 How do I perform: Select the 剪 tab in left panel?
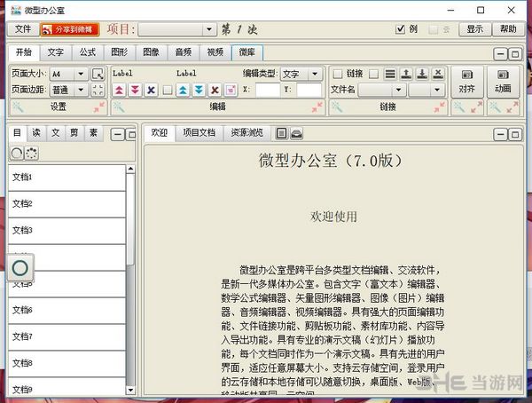click(74, 133)
